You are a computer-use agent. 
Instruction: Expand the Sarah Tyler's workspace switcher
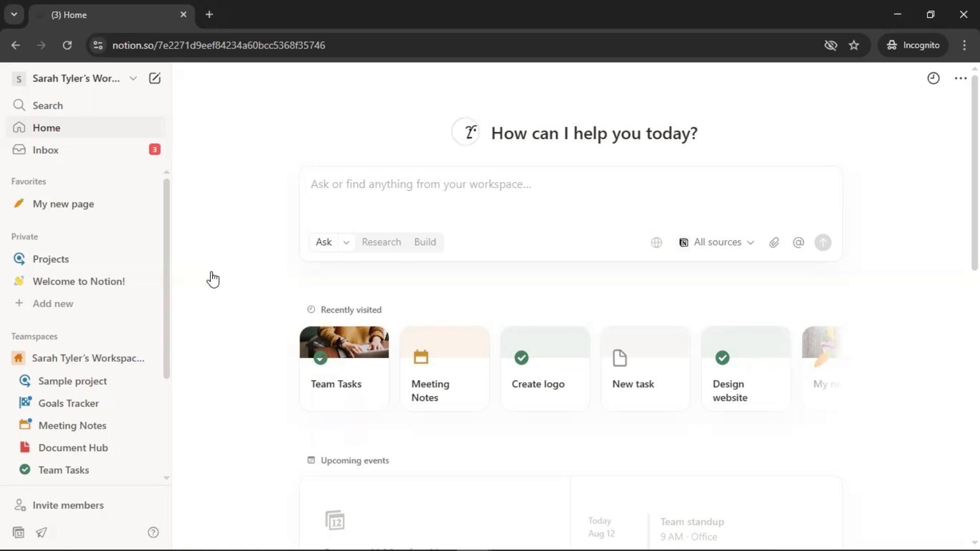pyautogui.click(x=77, y=78)
